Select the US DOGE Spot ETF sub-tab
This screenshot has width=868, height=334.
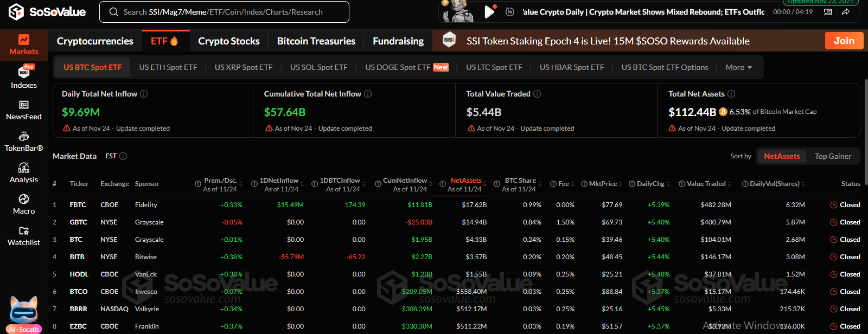pyautogui.click(x=406, y=67)
